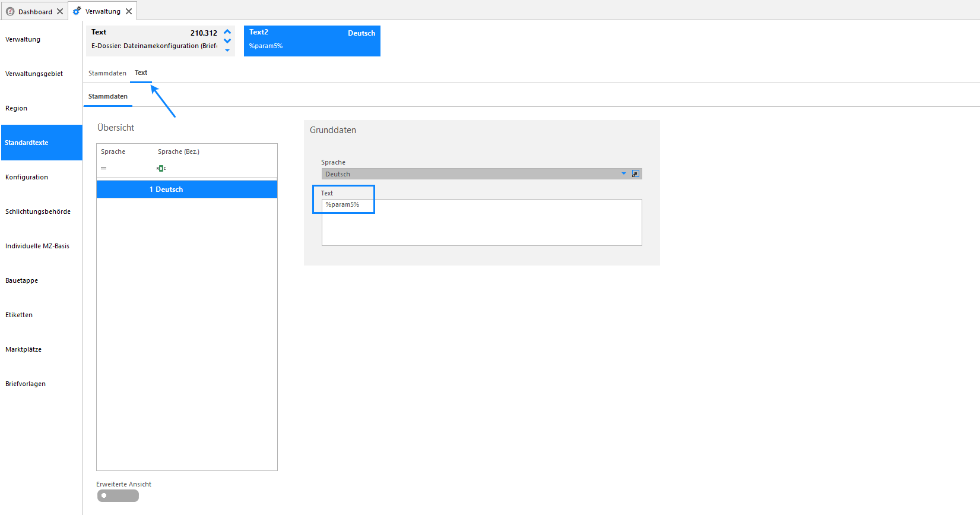This screenshot has height=515, width=980.
Task: Expand the Sprache dropdown arrow
Action: 624,174
